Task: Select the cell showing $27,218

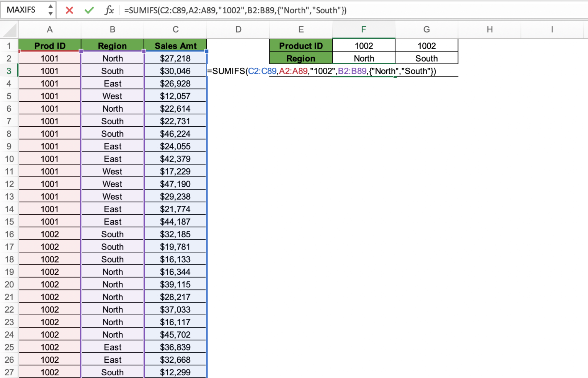Action: [x=175, y=58]
